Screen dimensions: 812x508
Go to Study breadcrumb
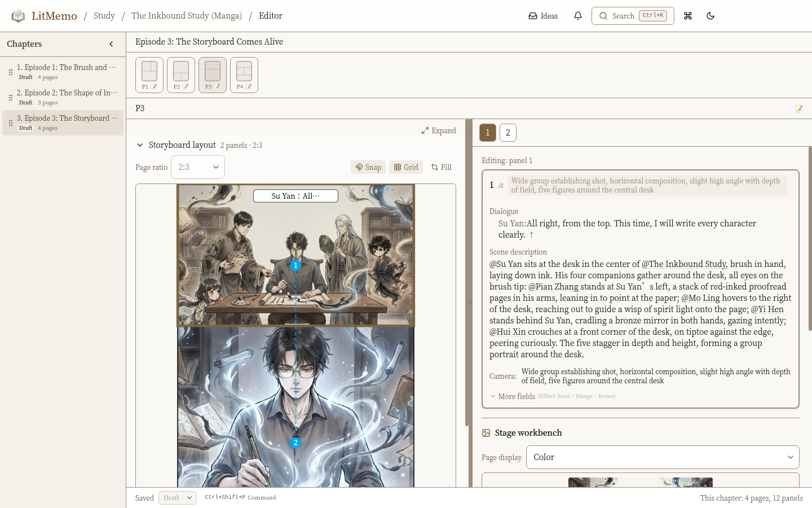click(104, 16)
